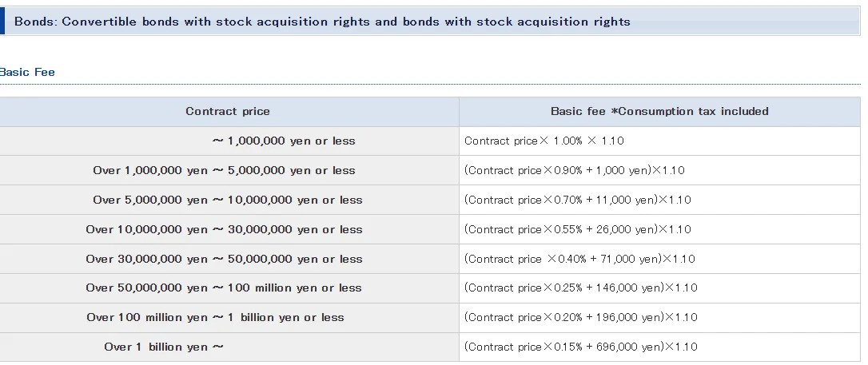Select the Basic Fee heading
868x365 pixels.
coord(27,73)
